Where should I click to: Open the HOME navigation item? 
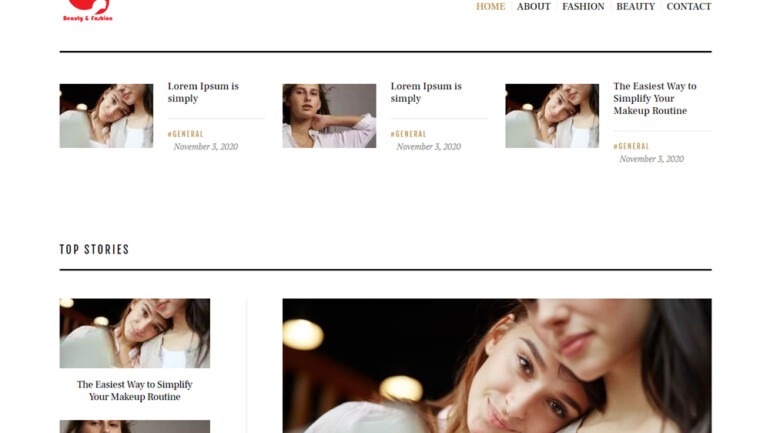[490, 7]
